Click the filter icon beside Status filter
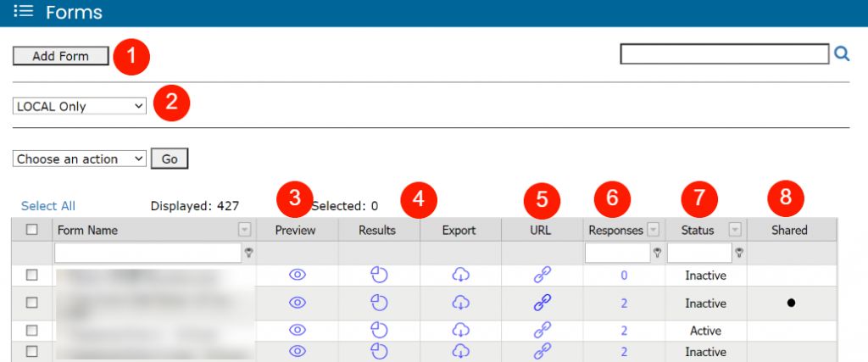 [739, 253]
